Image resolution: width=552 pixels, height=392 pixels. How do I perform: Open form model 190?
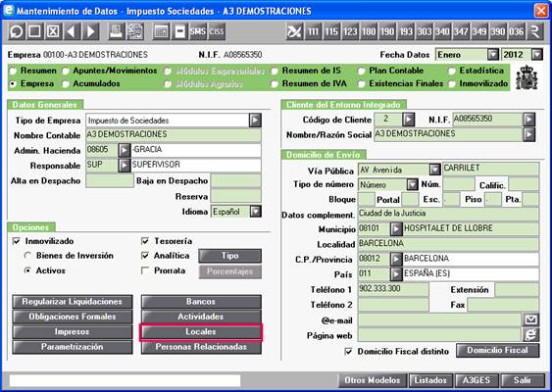pyautogui.click(x=387, y=32)
